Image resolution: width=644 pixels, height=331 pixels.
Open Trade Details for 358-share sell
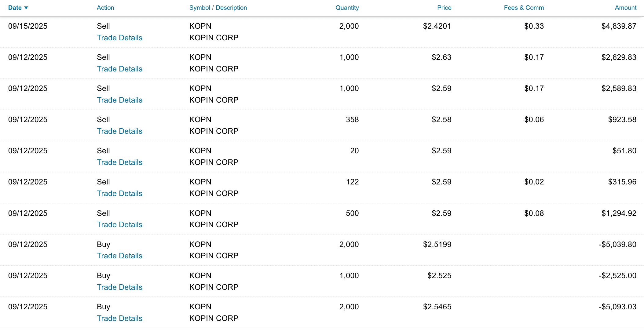tap(119, 131)
